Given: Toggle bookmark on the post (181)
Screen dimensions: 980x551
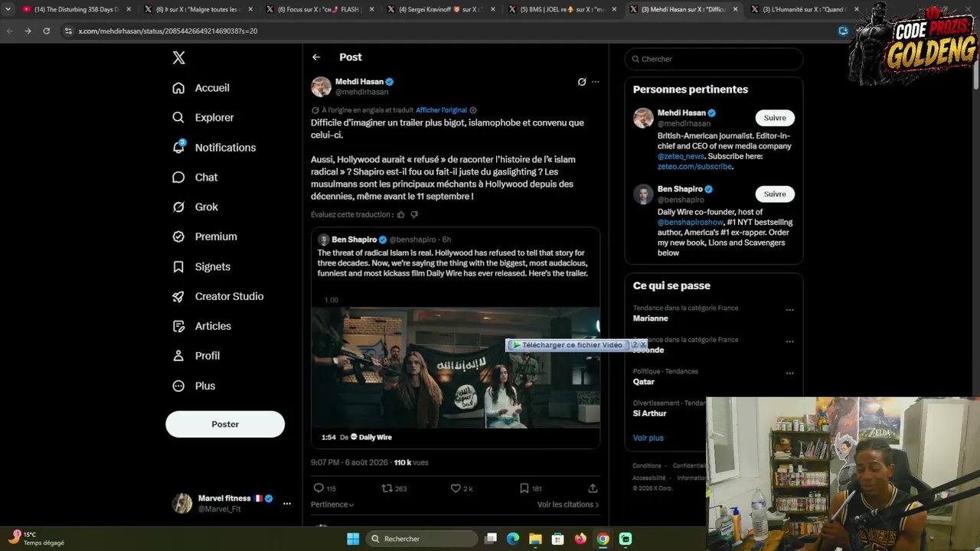Looking at the screenshot, I should pos(524,488).
